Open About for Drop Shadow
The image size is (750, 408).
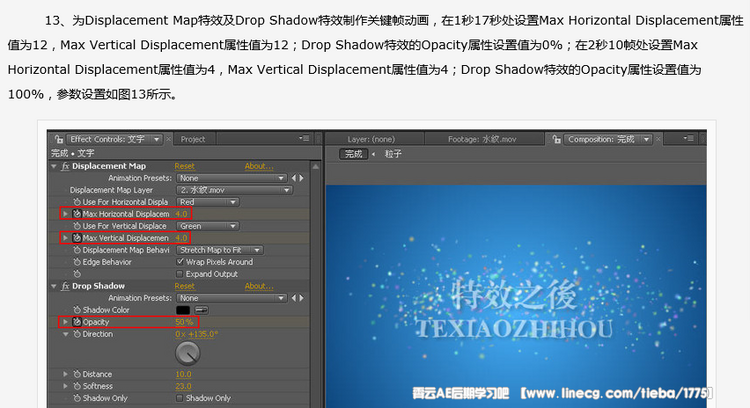tap(259, 286)
